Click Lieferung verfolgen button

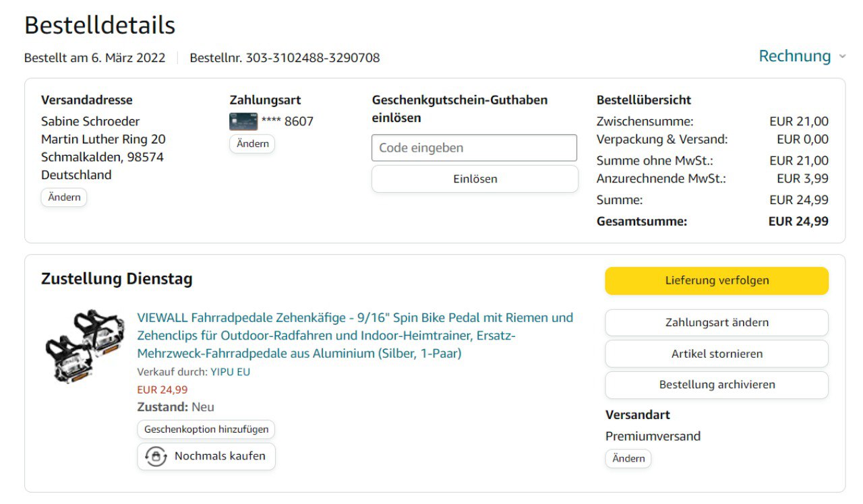717,280
